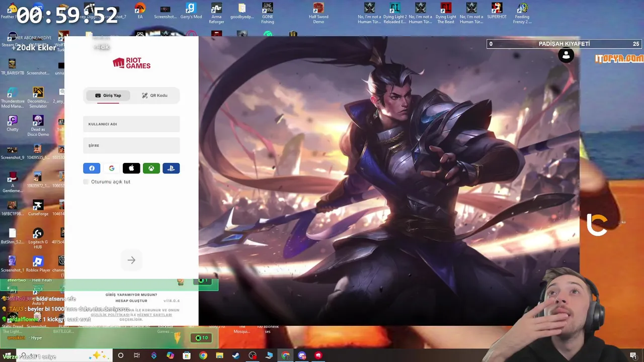This screenshot has height=362, width=644.
Task: Focus the 'KULLANICI ADI' username field
Action: (131, 124)
